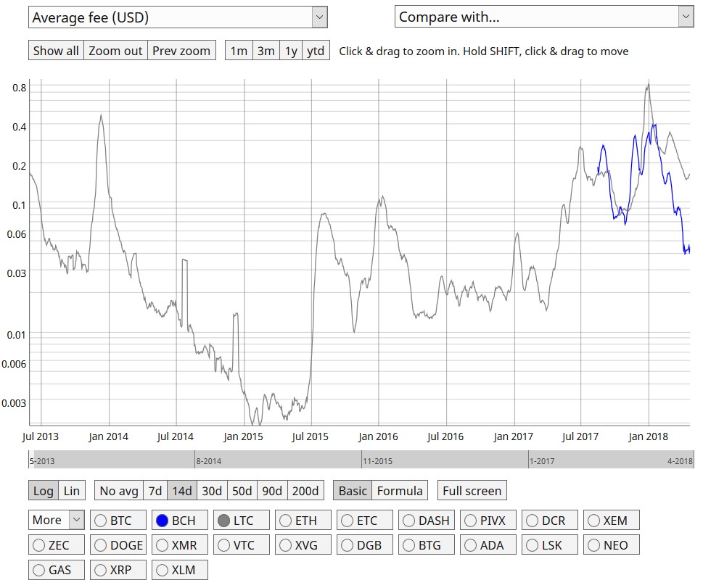Screen dimensions: 703x588
Task: Select 50d moving average
Action: pyautogui.click(x=242, y=491)
